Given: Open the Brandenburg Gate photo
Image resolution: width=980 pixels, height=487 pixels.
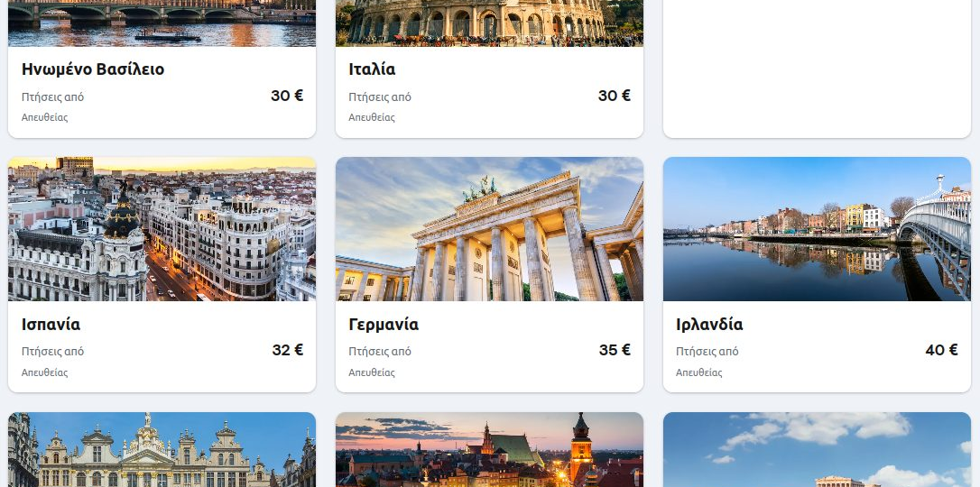Looking at the screenshot, I should (489, 229).
